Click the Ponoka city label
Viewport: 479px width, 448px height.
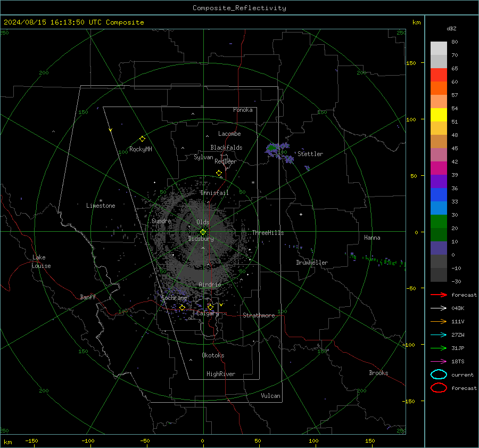coord(243,110)
